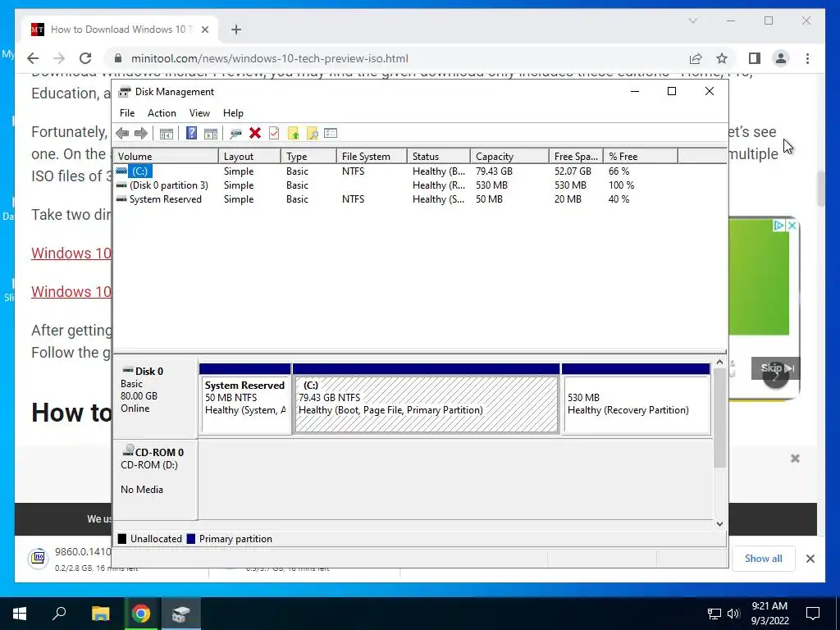Click the Unallocated black legend swatch
Image resolution: width=840 pixels, height=630 pixels.
coord(122,539)
